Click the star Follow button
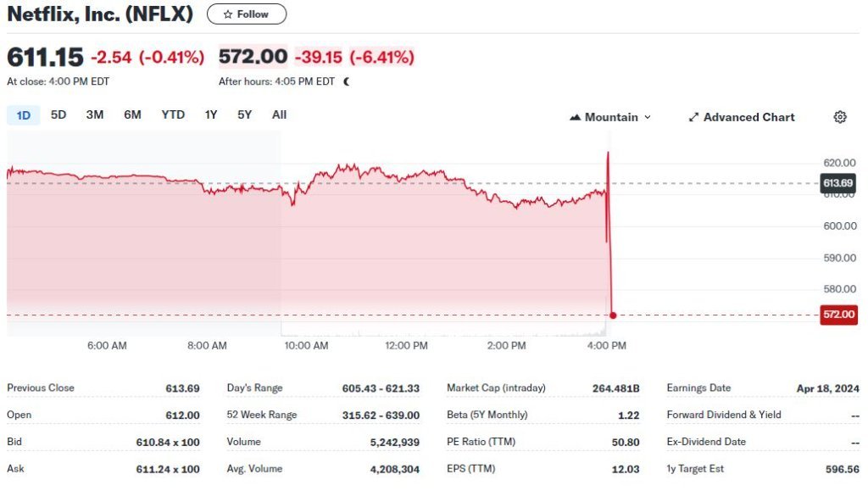Image resolution: width=868 pixels, height=491 pixels. click(x=247, y=14)
